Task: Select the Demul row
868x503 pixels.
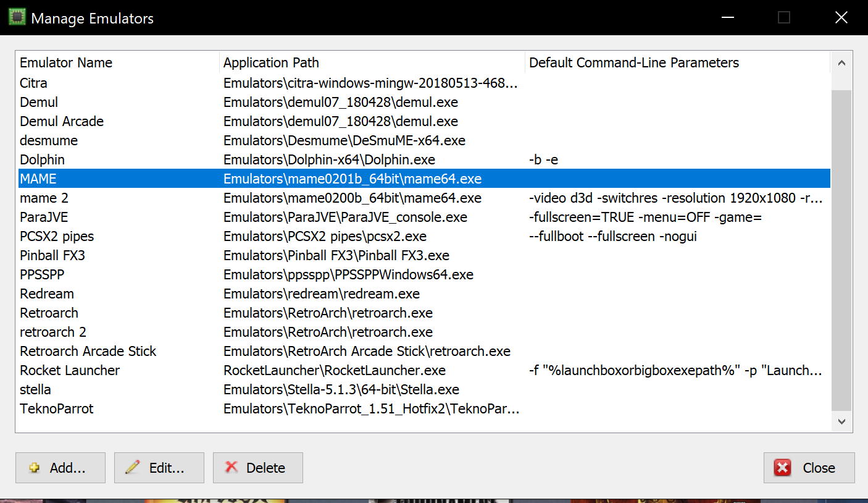Action: pyautogui.click(x=424, y=102)
